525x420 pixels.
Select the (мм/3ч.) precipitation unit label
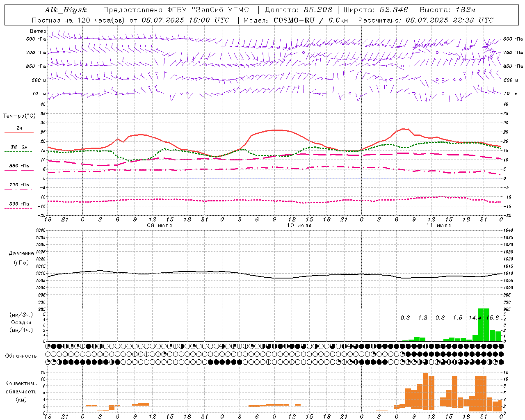tap(21, 315)
